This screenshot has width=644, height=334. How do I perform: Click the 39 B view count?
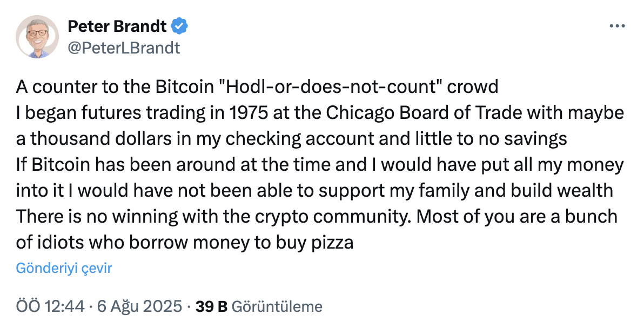pos(211,306)
